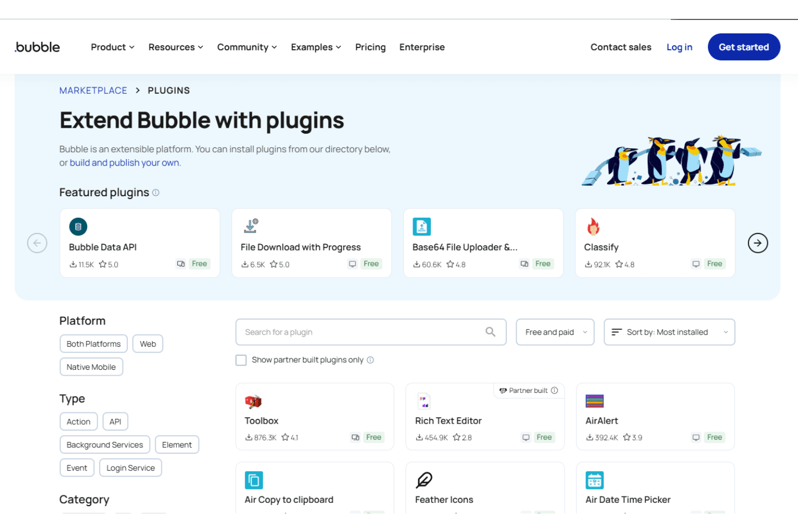Image resolution: width=798 pixels, height=532 pixels.
Task: Open the Enterprise page
Action: [x=422, y=47]
